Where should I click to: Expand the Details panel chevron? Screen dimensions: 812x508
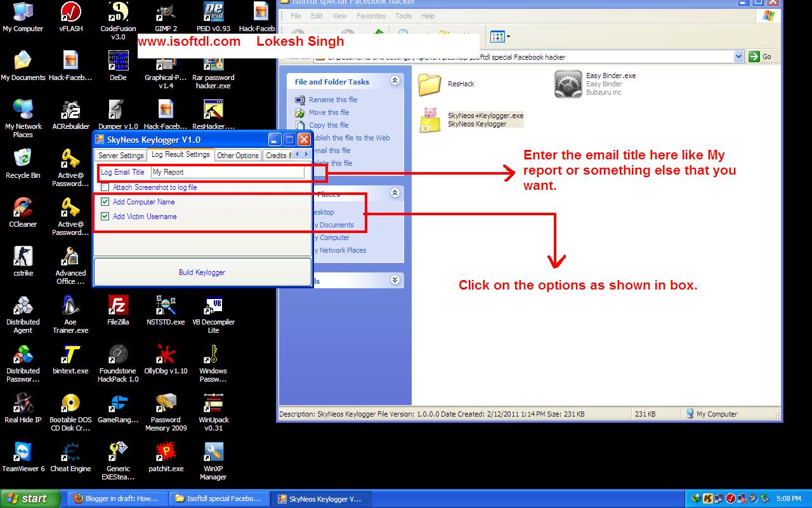pos(395,280)
